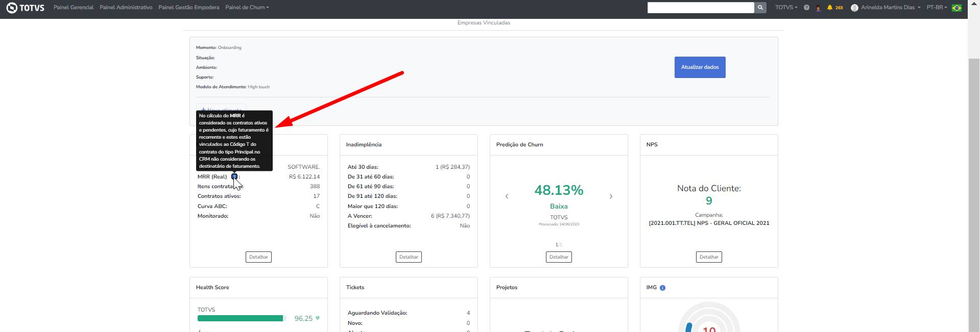Click the Atualizar dados button
Viewport: 980px width, 332px height.
(700, 67)
